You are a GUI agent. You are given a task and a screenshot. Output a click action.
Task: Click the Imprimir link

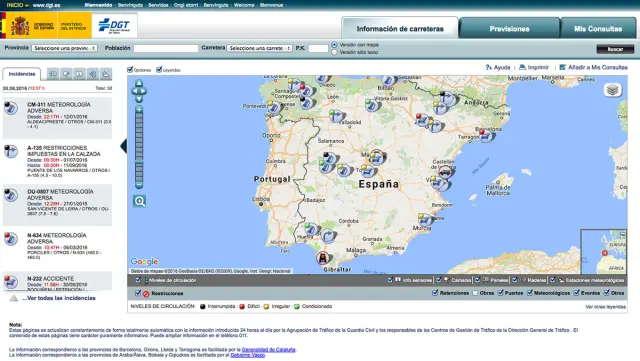click(538, 67)
